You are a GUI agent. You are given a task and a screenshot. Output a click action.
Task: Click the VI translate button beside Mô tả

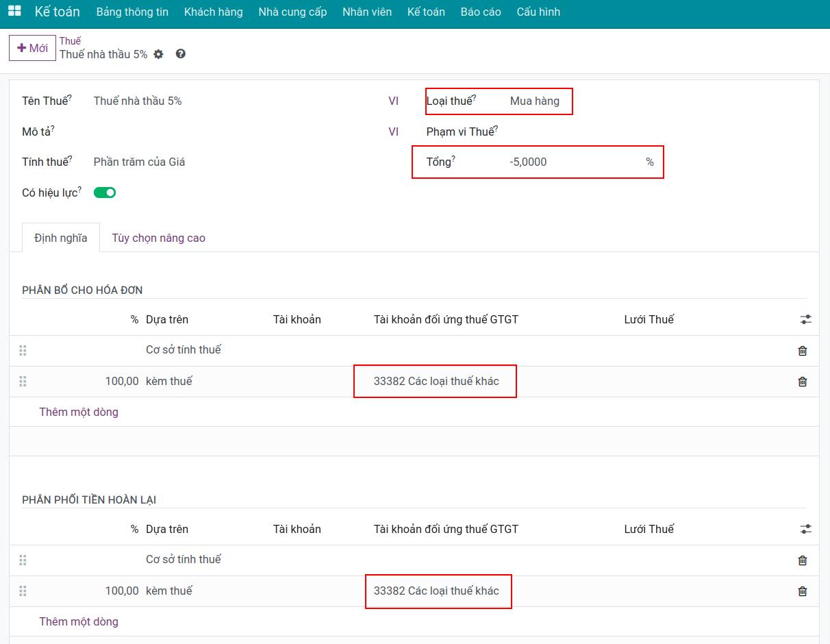point(393,132)
